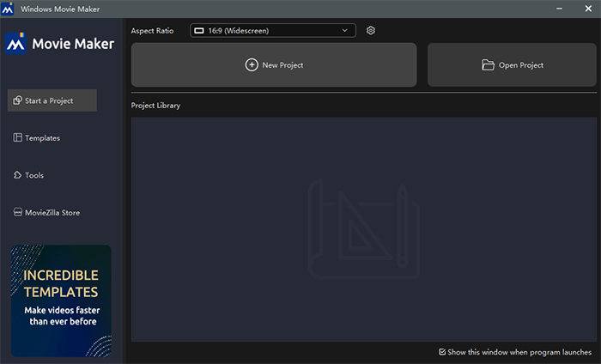The image size is (601, 364).
Task: Open the aspect ratio settings gear
Action: (x=370, y=30)
